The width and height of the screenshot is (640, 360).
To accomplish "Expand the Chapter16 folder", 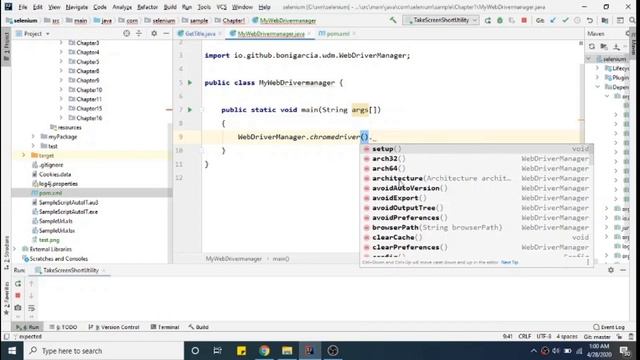I will pos(61,118).
